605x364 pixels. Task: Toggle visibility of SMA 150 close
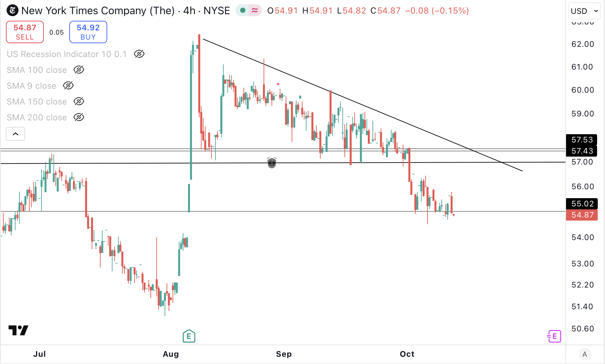click(x=79, y=102)
